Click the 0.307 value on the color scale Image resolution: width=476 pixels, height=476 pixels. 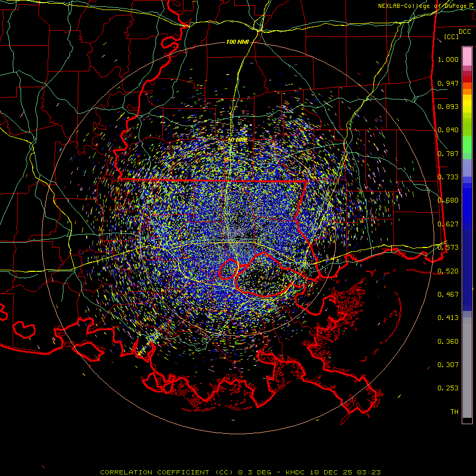click(448, 365)
